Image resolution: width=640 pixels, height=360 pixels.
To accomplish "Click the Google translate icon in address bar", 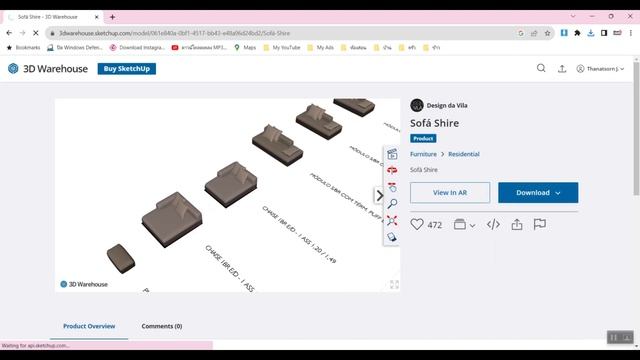I will pyautogui.click(x=520, y=33).
